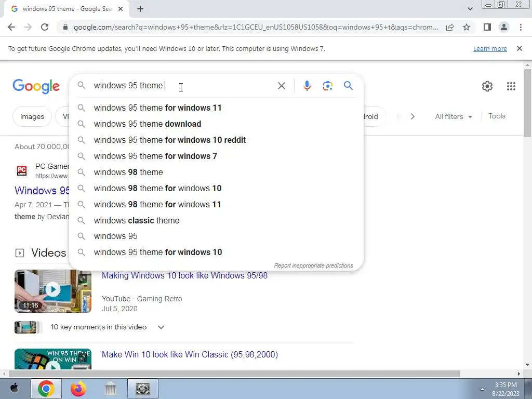Open the All filters dropdown
This screenshot has height=399, width=532.
[x=453, y=116]
